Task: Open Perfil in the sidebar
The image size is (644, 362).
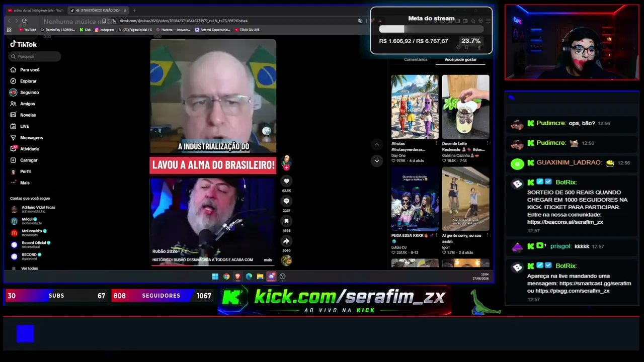Action: pyautogui.click(x=21, y=171)
